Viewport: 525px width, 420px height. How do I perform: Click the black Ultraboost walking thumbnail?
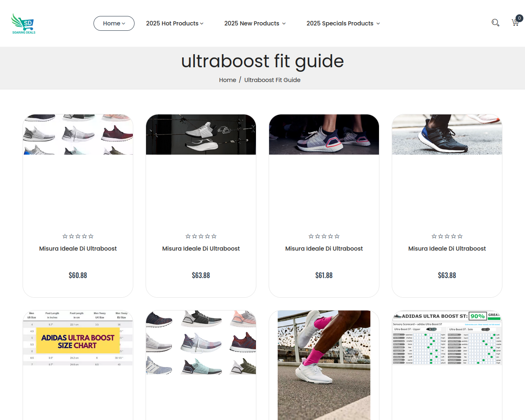click(447, 135)
